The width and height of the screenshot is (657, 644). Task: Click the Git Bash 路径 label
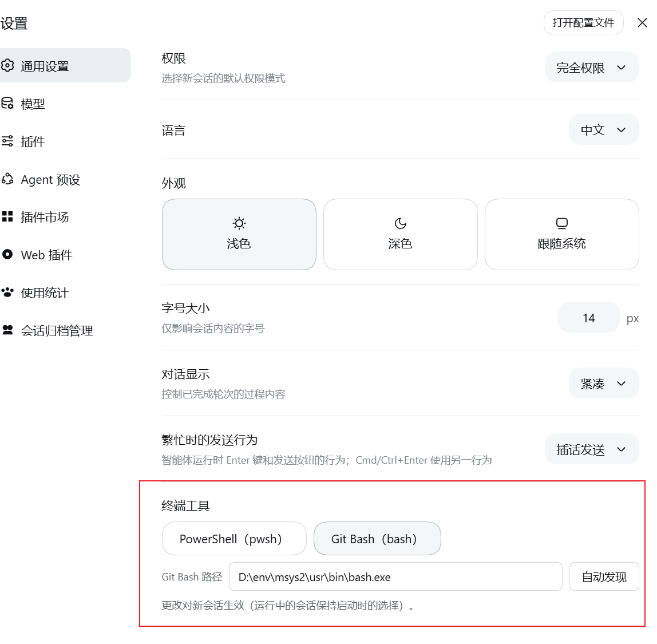click(x=192, y=576)
